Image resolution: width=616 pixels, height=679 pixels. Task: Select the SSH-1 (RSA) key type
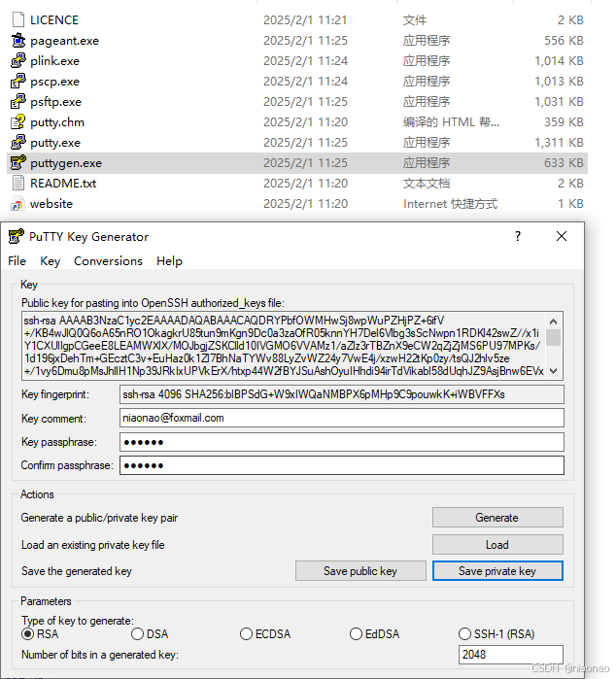tap(496, 634)
